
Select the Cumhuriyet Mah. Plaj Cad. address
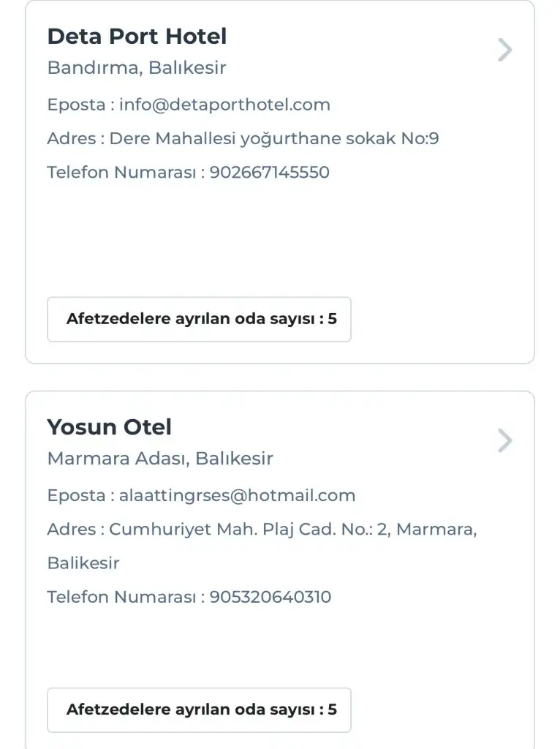[x=292, y=529]
